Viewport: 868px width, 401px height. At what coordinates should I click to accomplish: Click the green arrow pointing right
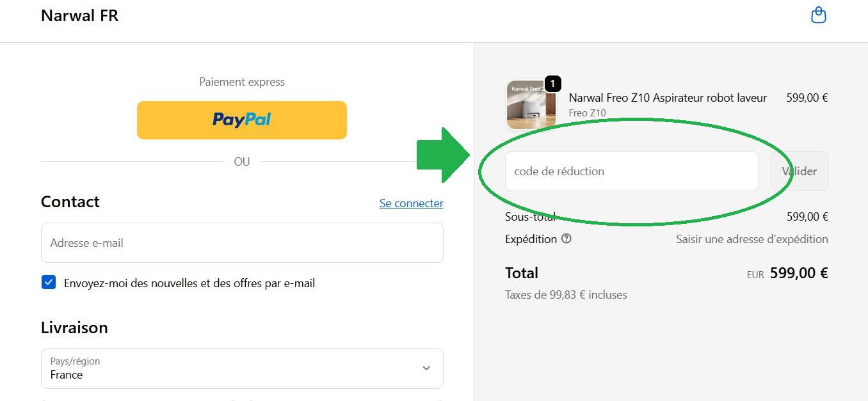point(443,155)
